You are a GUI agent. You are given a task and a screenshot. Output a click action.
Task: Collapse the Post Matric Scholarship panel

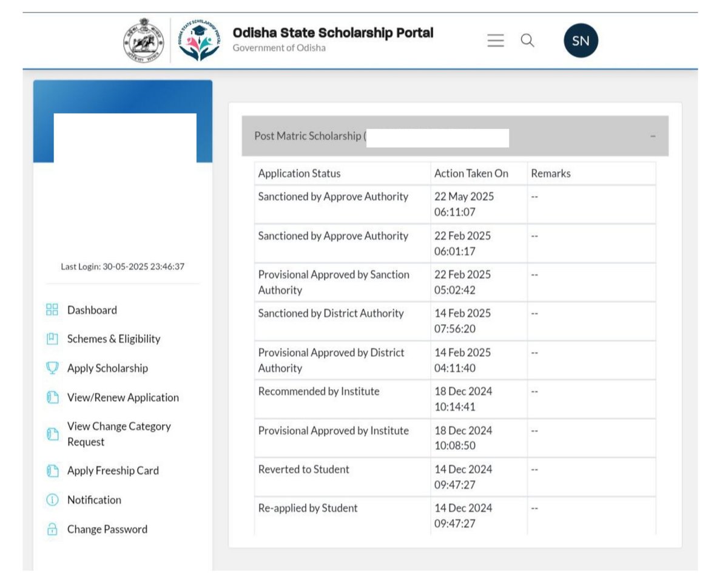[x=653, y=137]
